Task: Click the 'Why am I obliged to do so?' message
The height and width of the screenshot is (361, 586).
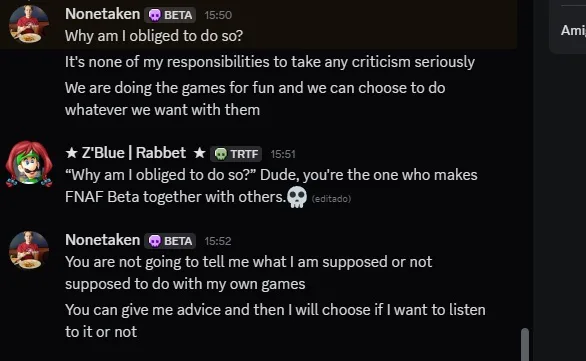Action: (x=154, y=36)
